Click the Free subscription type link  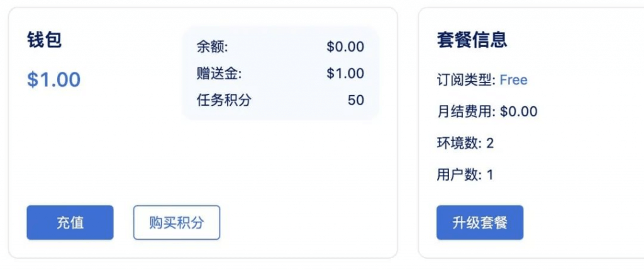point(513,80)
